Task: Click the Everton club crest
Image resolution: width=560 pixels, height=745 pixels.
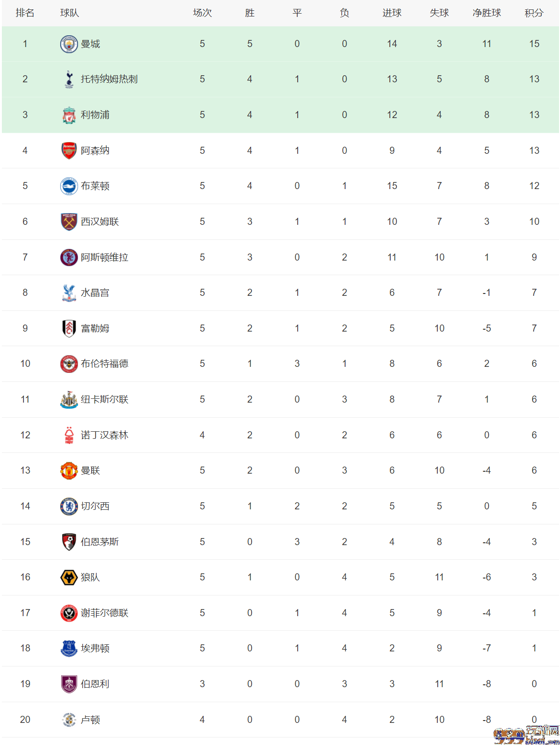Action: 69,648
